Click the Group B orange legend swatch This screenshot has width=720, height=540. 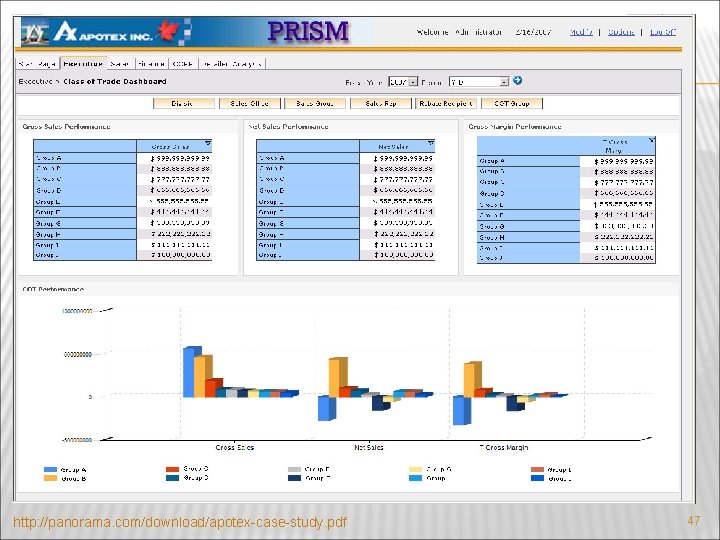(x=50, y=478)
